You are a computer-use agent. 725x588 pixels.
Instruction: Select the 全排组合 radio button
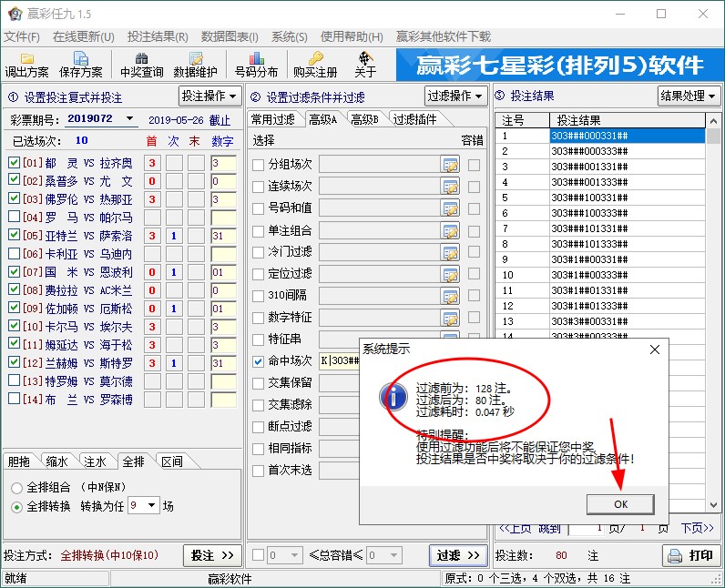click(16, 487)
